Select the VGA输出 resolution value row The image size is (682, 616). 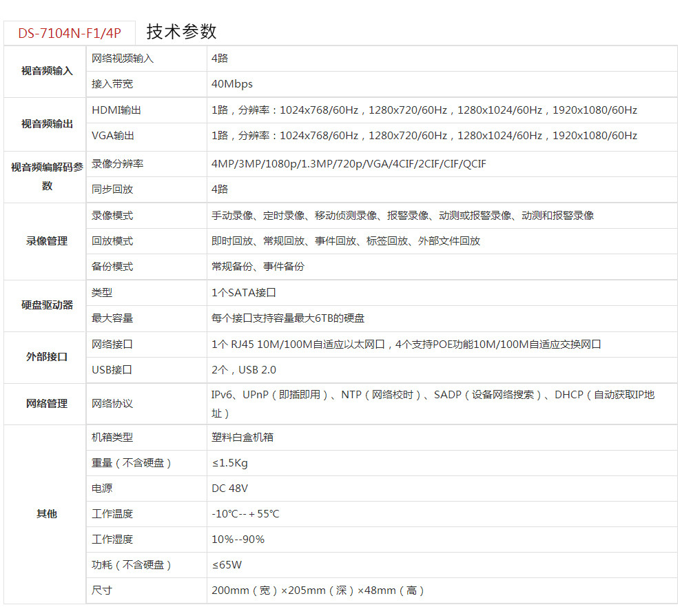point(424,136)
